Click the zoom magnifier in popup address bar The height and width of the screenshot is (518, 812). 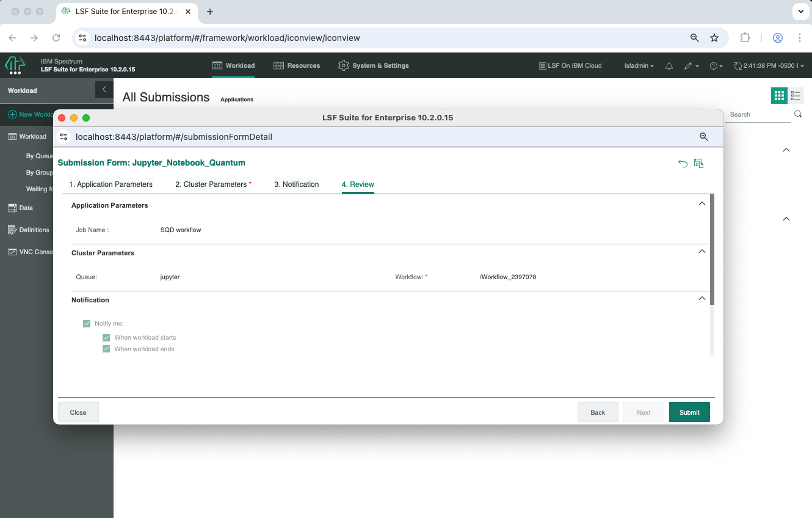click(x=703, y=137)
